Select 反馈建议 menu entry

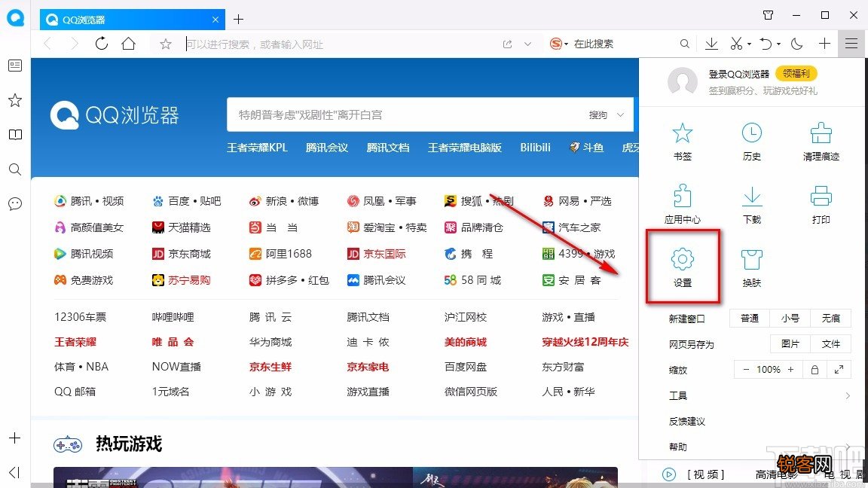click(x=687, y=422)
